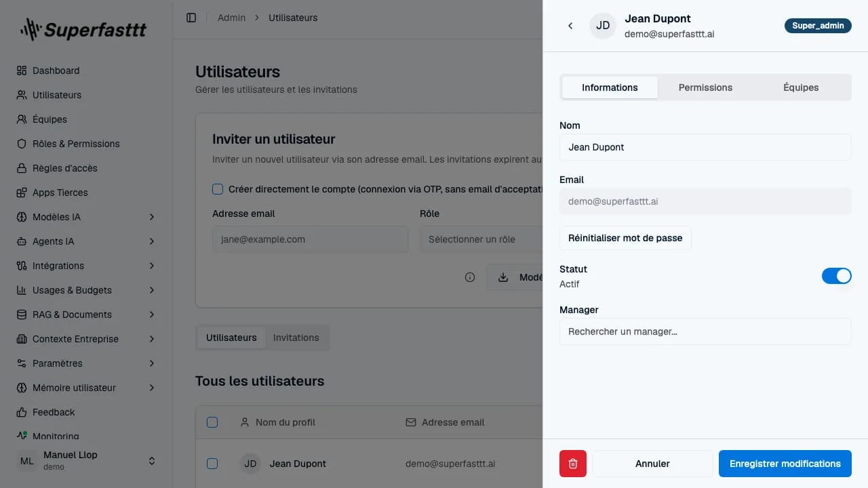Screen dimensions: 868x488
Task: Click the Superfasttt logo
Action: click(83, 29)
